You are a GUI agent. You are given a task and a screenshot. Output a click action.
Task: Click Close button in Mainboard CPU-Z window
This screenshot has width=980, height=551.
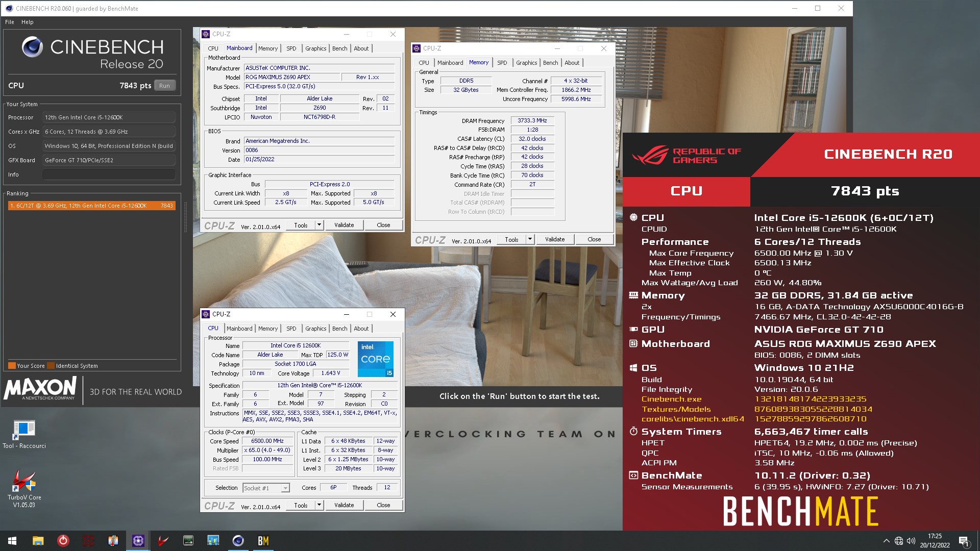click(x=383, y=225)
